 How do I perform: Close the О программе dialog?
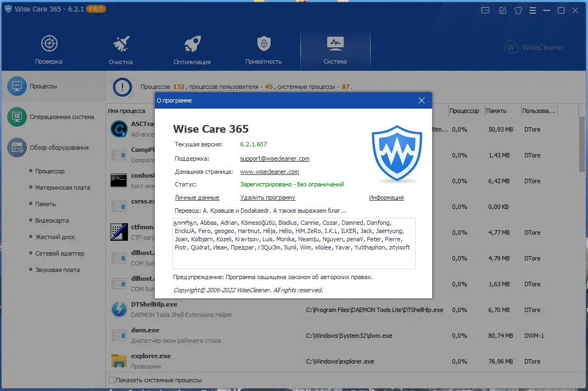tap(421, 100)
